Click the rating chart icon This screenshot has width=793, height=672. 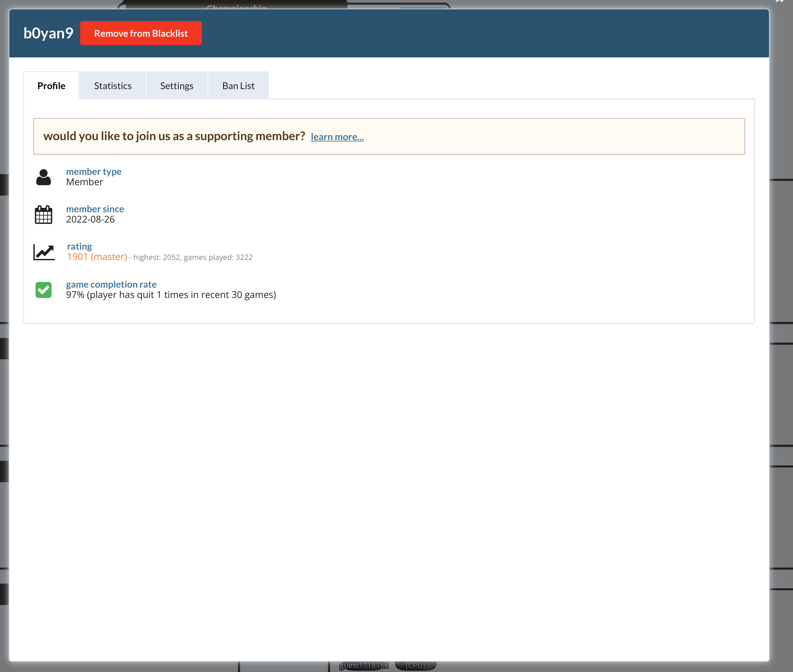point(44,252)
